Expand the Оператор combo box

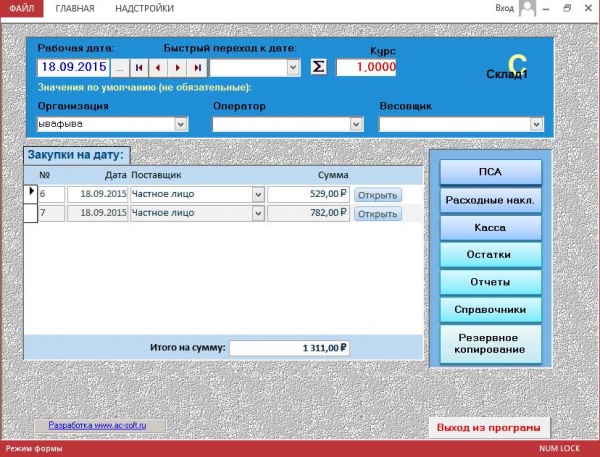click(x=355, y=124)
